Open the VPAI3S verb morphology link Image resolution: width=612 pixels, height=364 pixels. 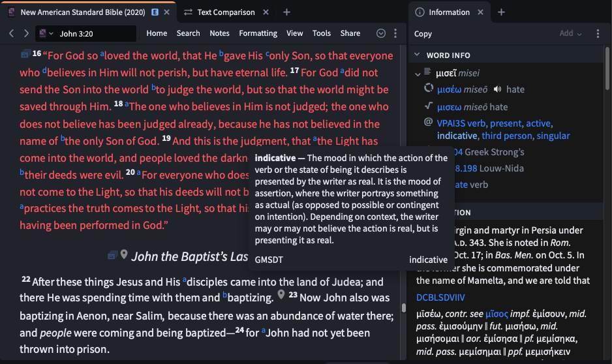461,124
